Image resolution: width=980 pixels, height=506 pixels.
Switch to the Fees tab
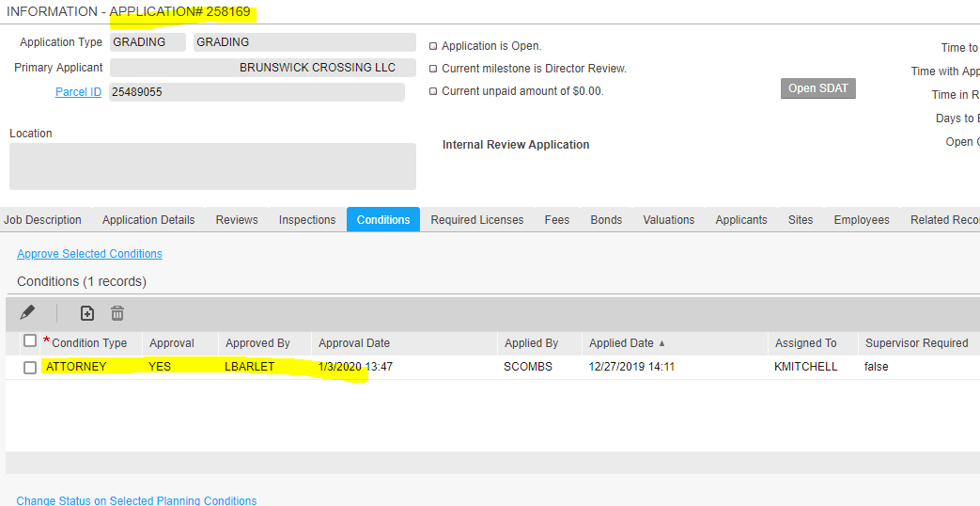tap(557, 220)
